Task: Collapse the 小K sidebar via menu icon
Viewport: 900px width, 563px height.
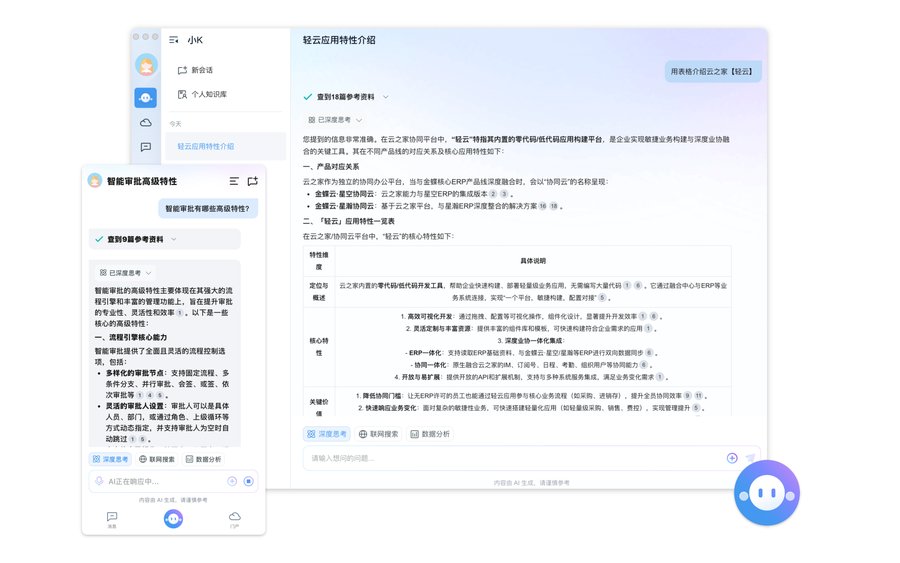Action: tap(173, 40)
